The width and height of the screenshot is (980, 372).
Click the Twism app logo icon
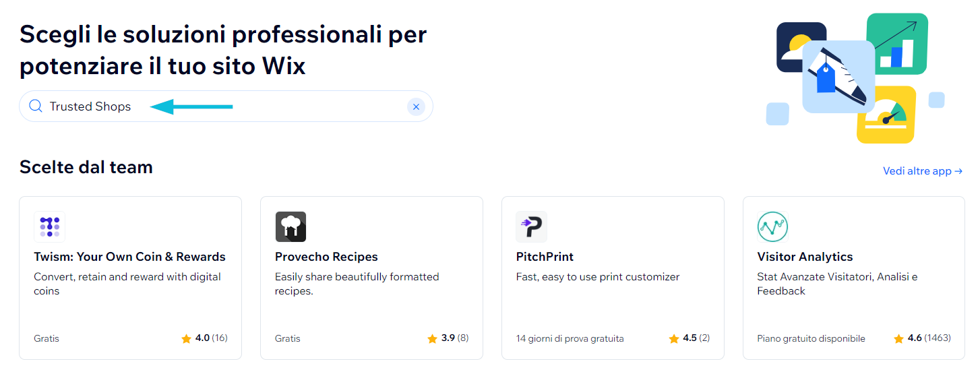tap(49, 226)
